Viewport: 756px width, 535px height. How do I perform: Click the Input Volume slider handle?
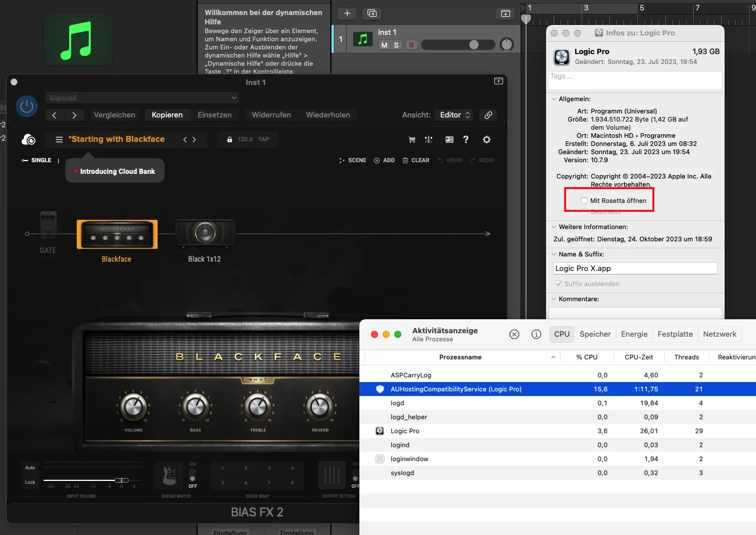[x=121, y=480]
